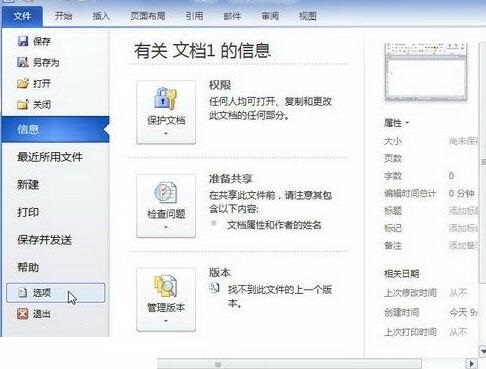Switch to the 审阅 ribbon tab
This screenshot has width=486, height=369.
coord(270,16)
